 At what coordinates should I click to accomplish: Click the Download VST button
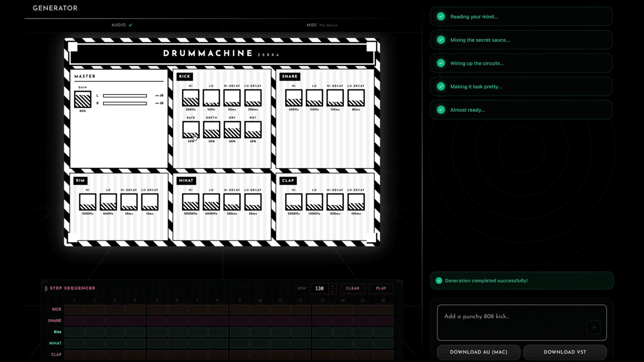(565, 352)
